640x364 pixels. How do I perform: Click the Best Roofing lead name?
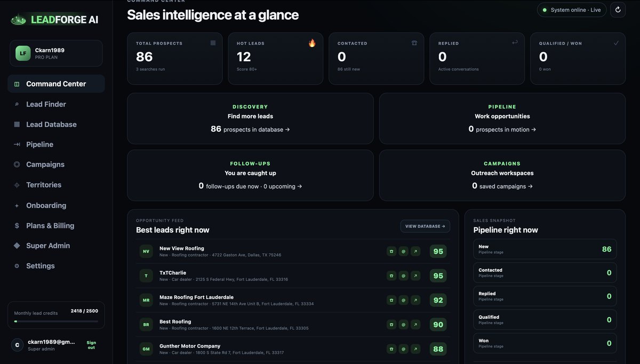point(175,321)
